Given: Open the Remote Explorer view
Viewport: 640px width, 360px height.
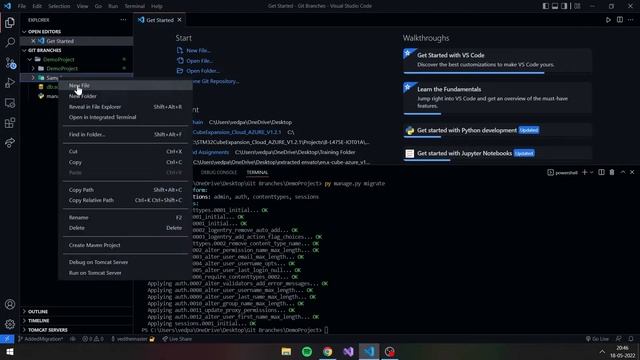Looking at the screenshot, I should 10,103.
